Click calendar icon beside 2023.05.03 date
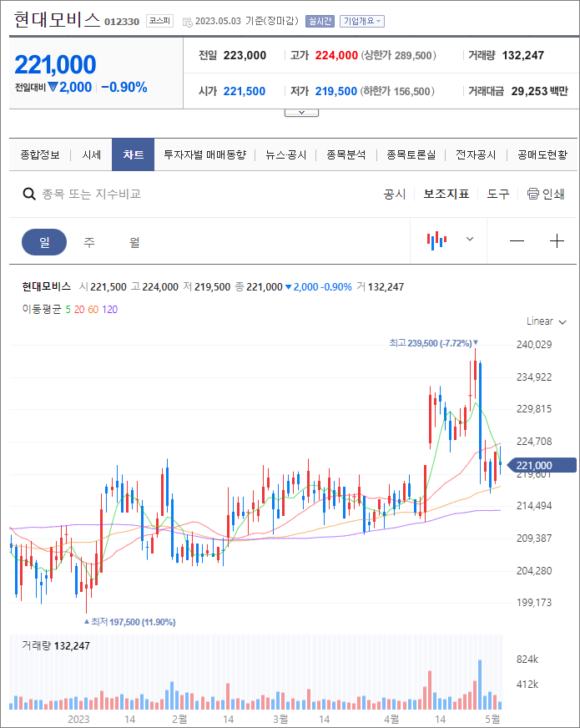580x728 pixels. click(x=188, y=22)
